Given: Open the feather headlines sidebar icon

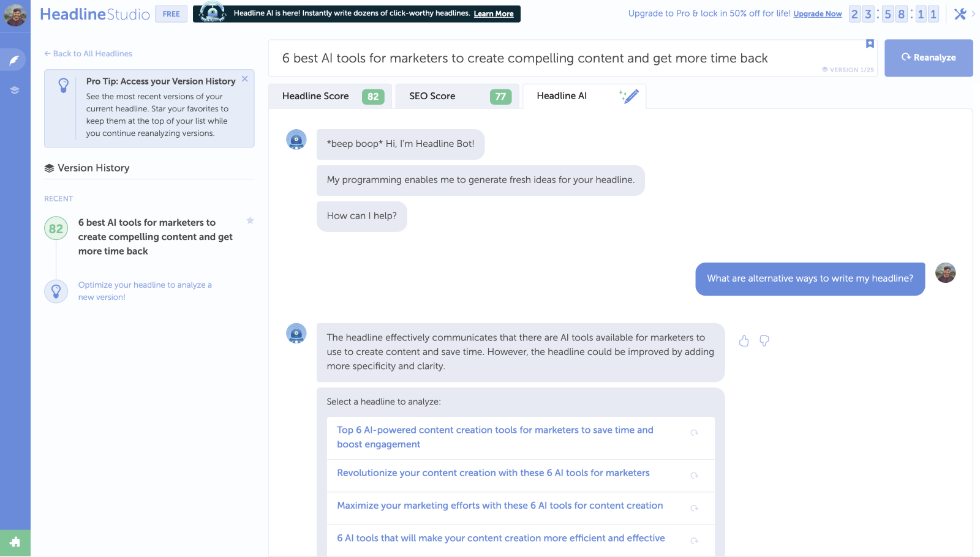Looking at the screenshot, I should pos(14,60).
